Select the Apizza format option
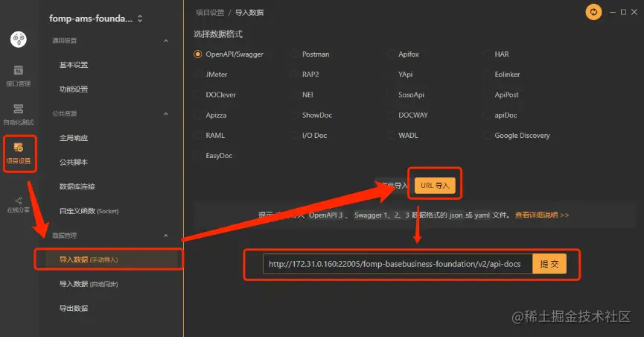The width and height of the screenshot is (644, 337). click(x=210, y=116)
